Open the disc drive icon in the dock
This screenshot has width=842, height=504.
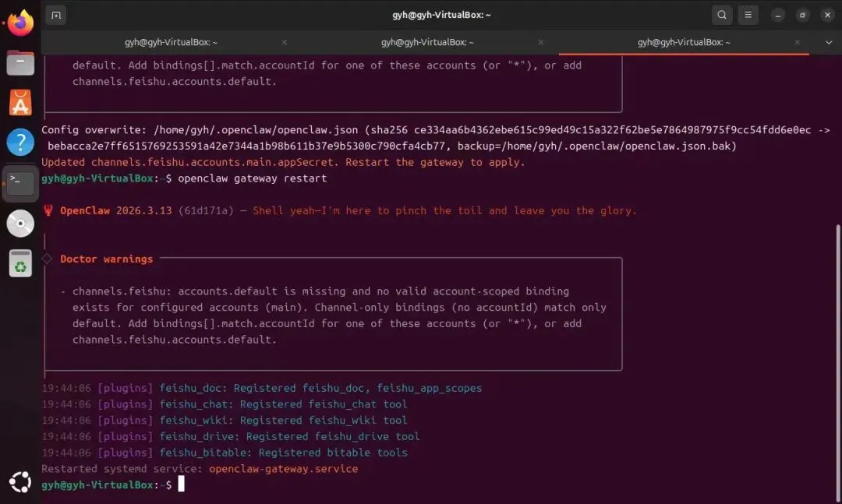point(20,224)
